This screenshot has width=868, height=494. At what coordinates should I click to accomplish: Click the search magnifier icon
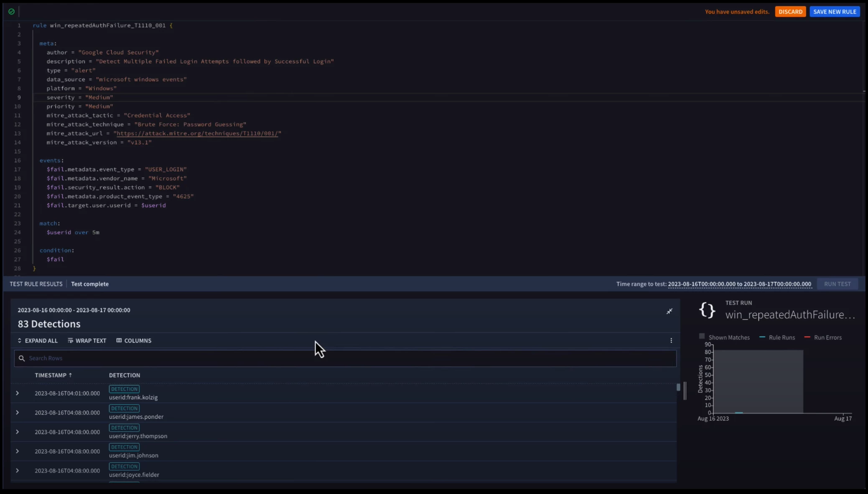22,358
